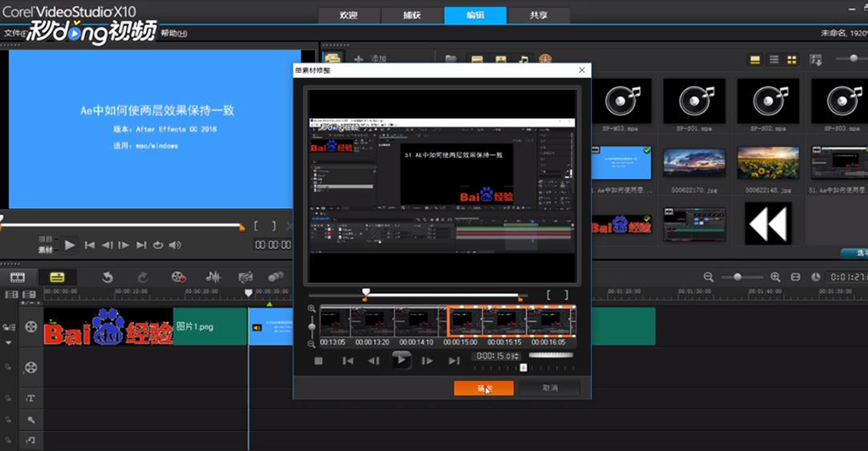Open the auto music tool
The height and width of the screenshot is (451, 868).
[246, 278]
